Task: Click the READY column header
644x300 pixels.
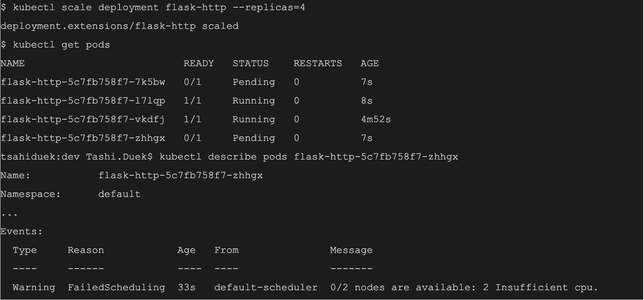Action: pyautogui.click(x=198, y=64)
